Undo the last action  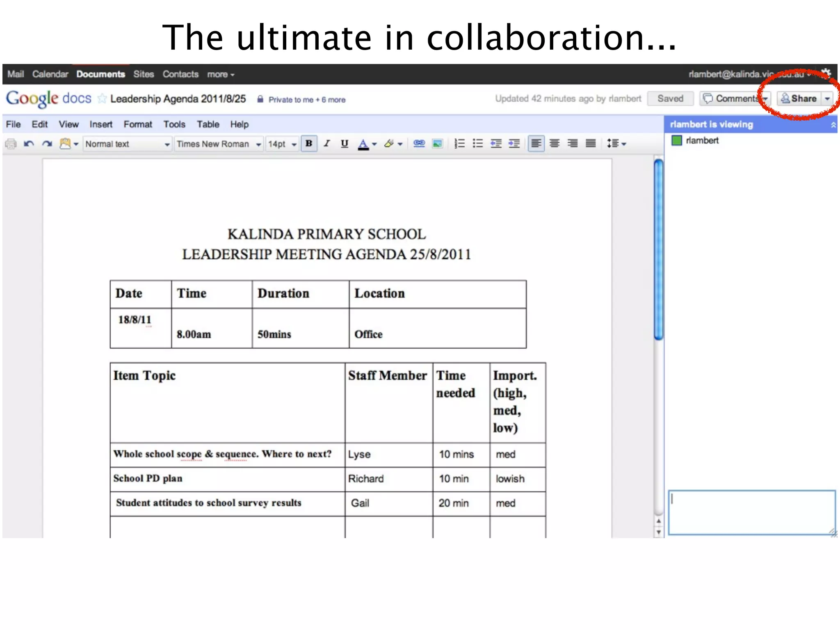[x=29, y=144]
